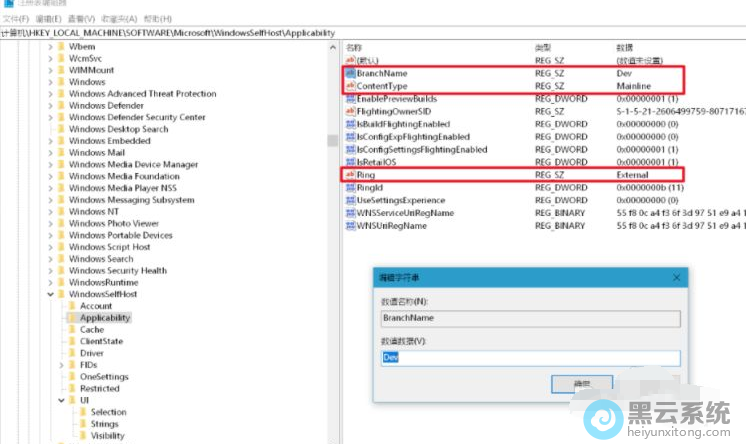This screenshot has width=746, height=444.
Task: Click the ContentType string value icon
Action: coord(350,87)
